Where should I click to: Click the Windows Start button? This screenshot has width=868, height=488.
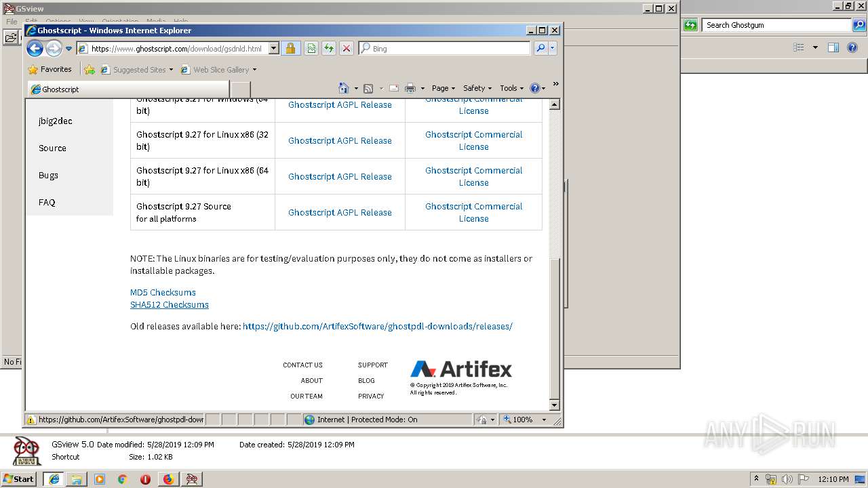point(18,479)
